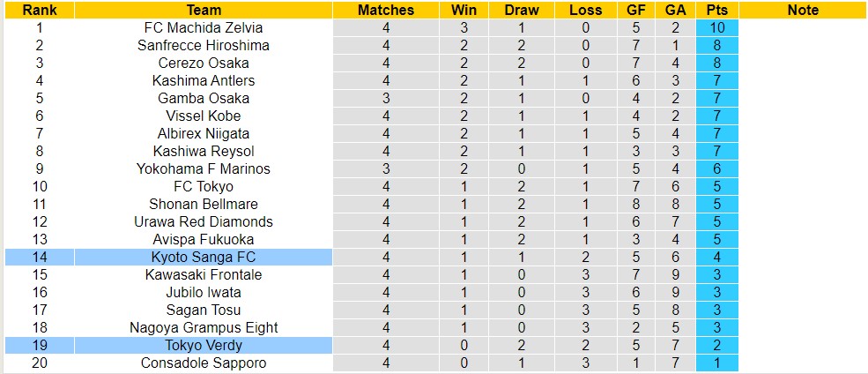Click the Win column header
This screenshot has width=868, height=374.
pos(464,11)
